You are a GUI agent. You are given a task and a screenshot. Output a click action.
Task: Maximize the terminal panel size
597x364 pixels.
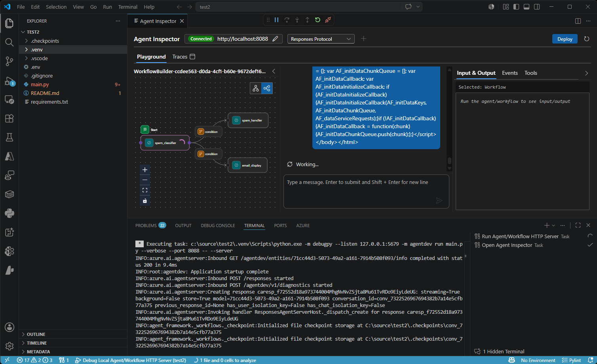pyautogui.click(x=578, y=225)
